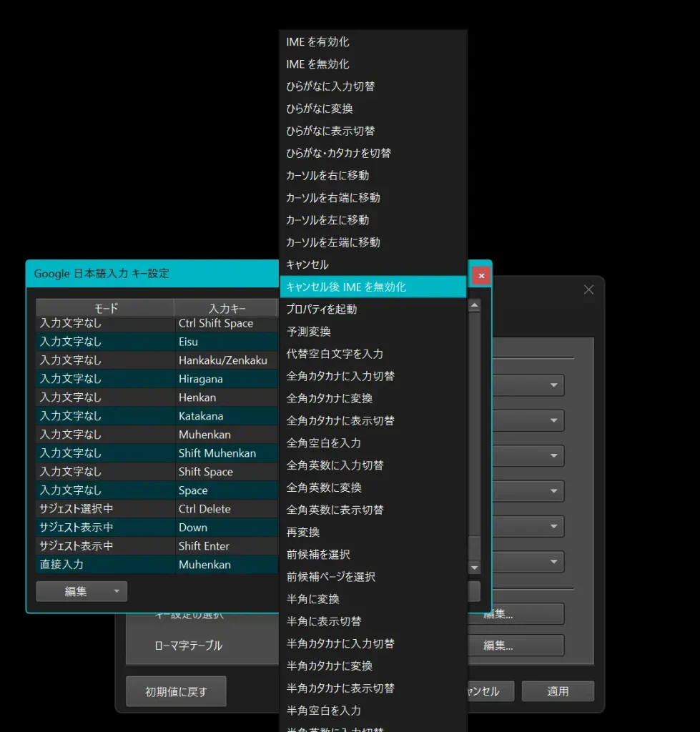Choose "半角カタカナに表示切替" command
Viewport: 700px width, 732px height.
pos(373,688)
